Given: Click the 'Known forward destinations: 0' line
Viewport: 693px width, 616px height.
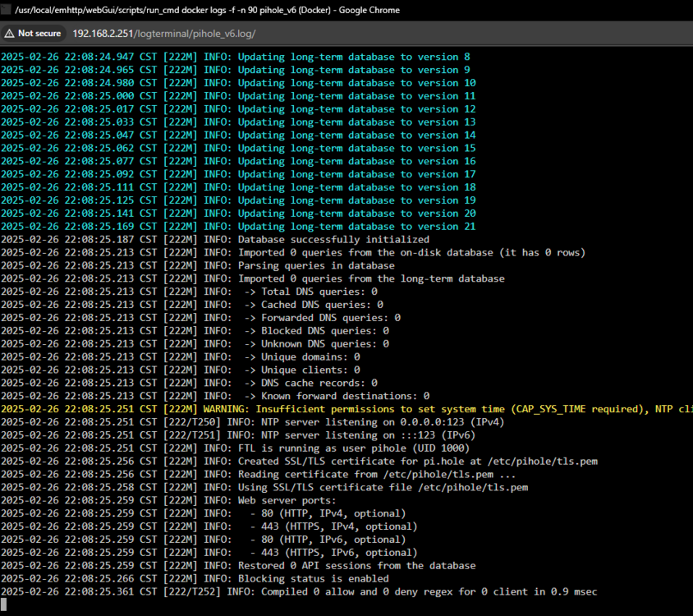Looking at the screenshot, I should click(215, 396).
